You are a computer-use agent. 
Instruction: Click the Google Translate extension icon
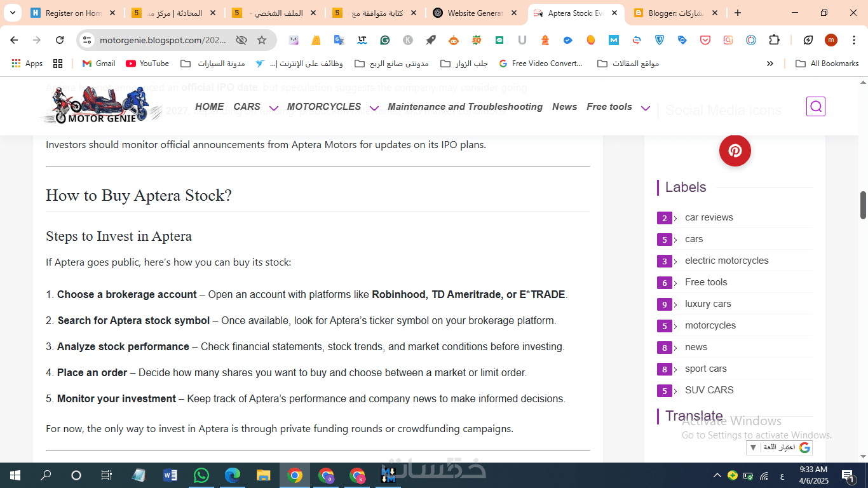(339, 40)
